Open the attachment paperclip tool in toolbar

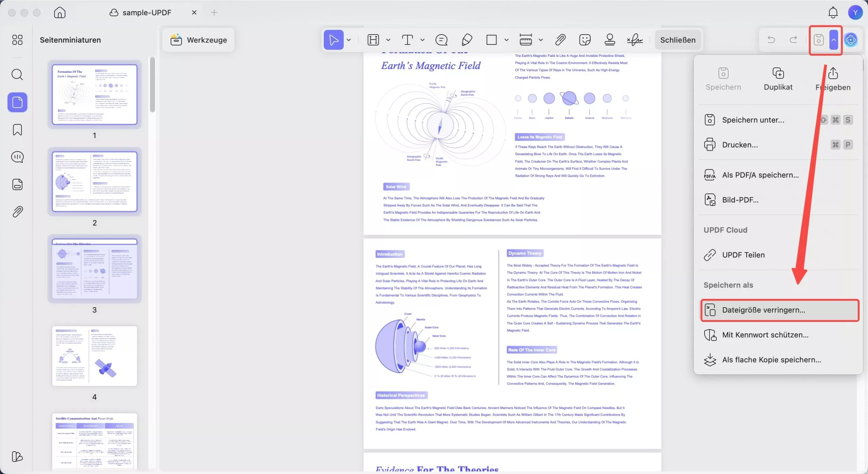click(560, 40)
